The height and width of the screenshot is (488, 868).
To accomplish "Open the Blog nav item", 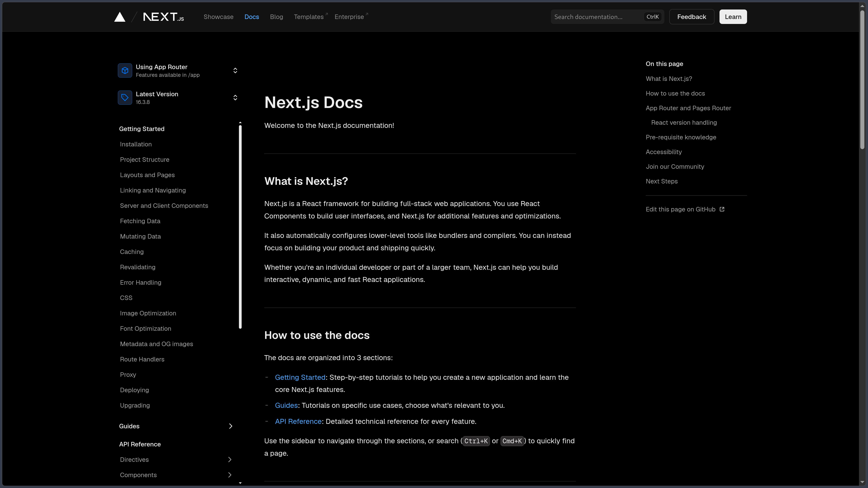I will 276,17.
